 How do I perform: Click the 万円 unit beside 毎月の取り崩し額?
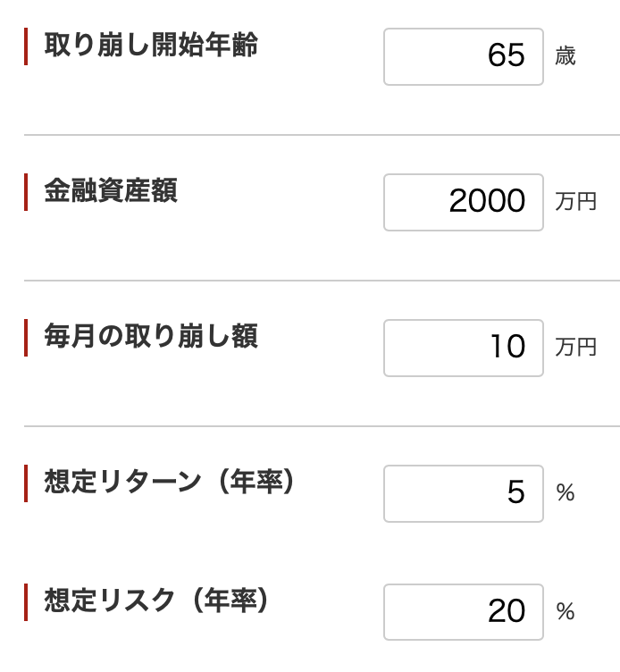[x=575, y=348]
